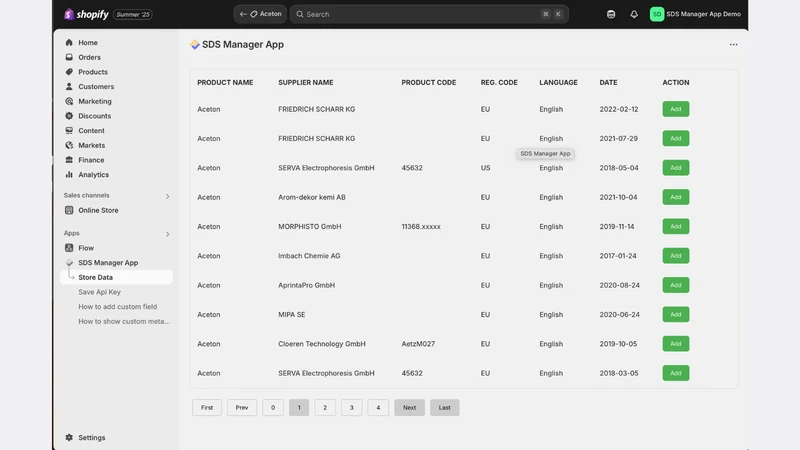Click the SD account avatar
This screenshot has width=800, height=450.
pos(657,14)
